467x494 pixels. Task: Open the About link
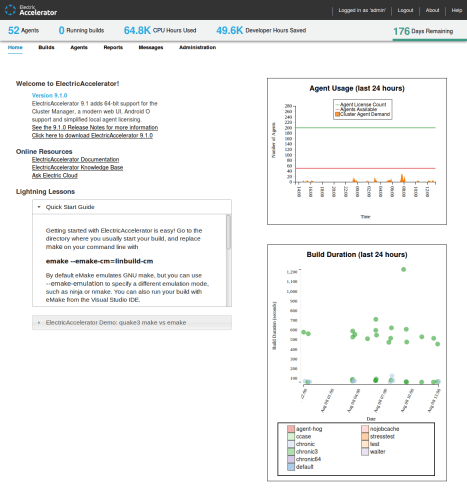[x=432, y=10]
